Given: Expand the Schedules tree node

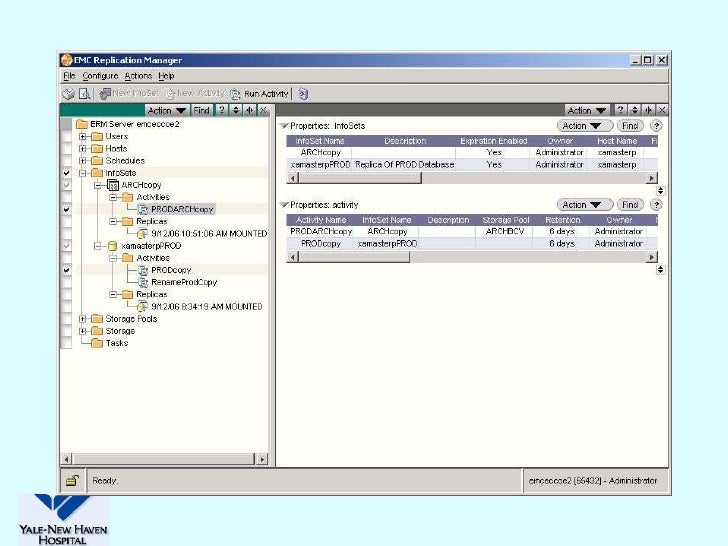Looking at the screenshot, I should point(83,161).
